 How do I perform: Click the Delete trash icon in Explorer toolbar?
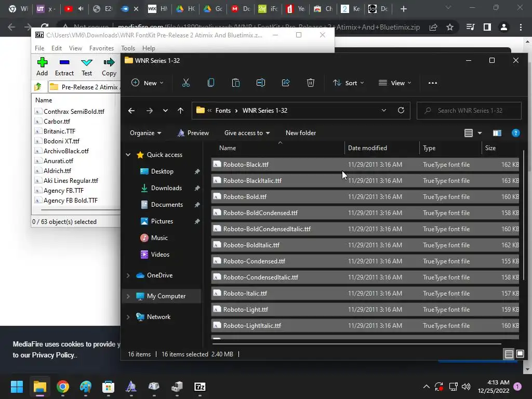click(311, 83)
